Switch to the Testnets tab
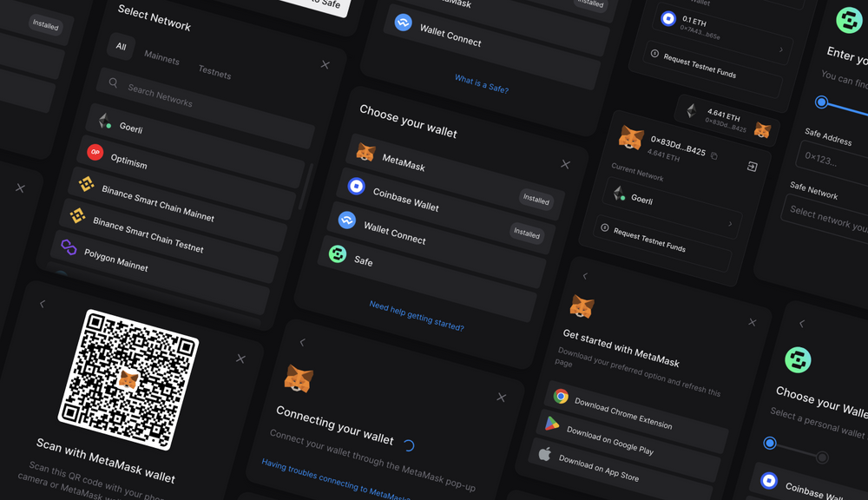Screen dimensions: 868x500 tap(214, 73)
